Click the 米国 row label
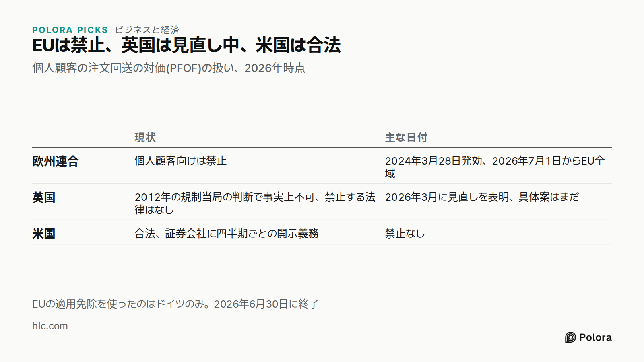Screen dimensions: 644x362 point(44,234)
